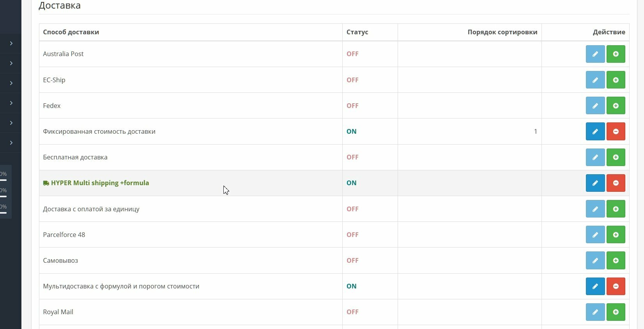Expand the last sidebar menu chevron
Viewport: 644px width, 329px height.
pyautogui.click(x=11, y=143)
